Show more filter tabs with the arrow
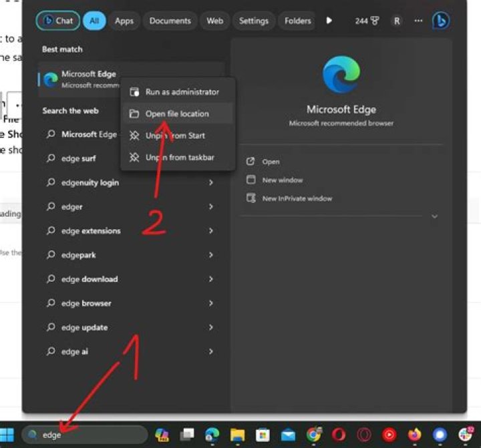This screenshot has height=448, width=481. point(329,21)
